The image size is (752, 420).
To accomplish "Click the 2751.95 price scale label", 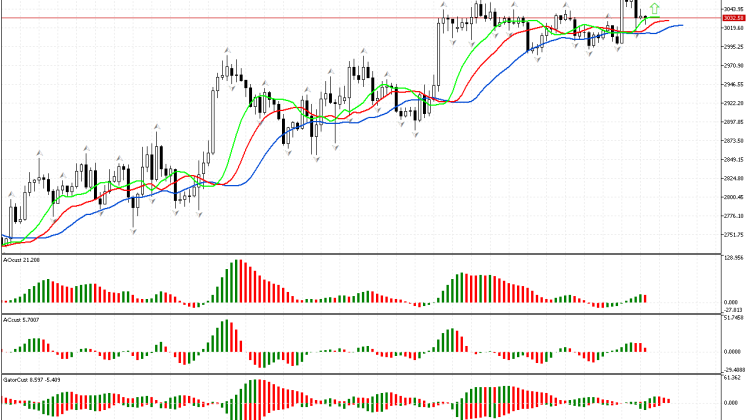I will coord(733,234).
